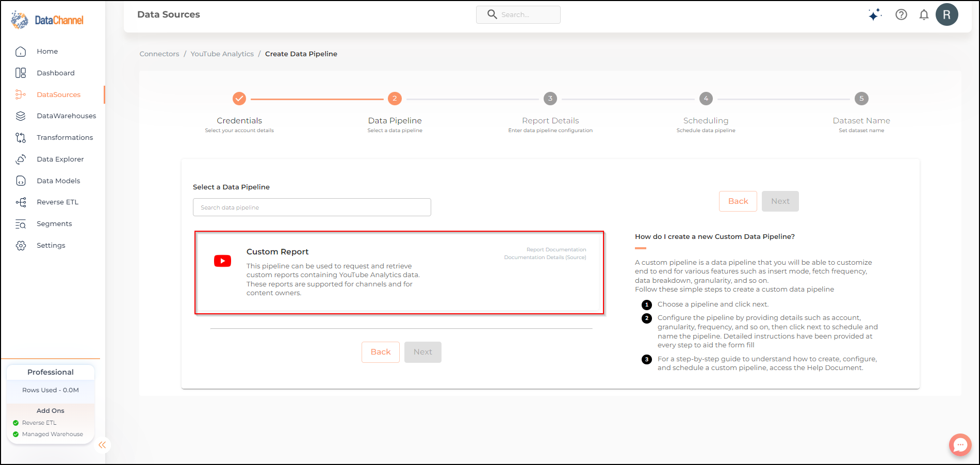The image size is (980, 465).
Task: Go to DataWarehouses menu item
Action: pyautogui.click(x=67, y=116)
